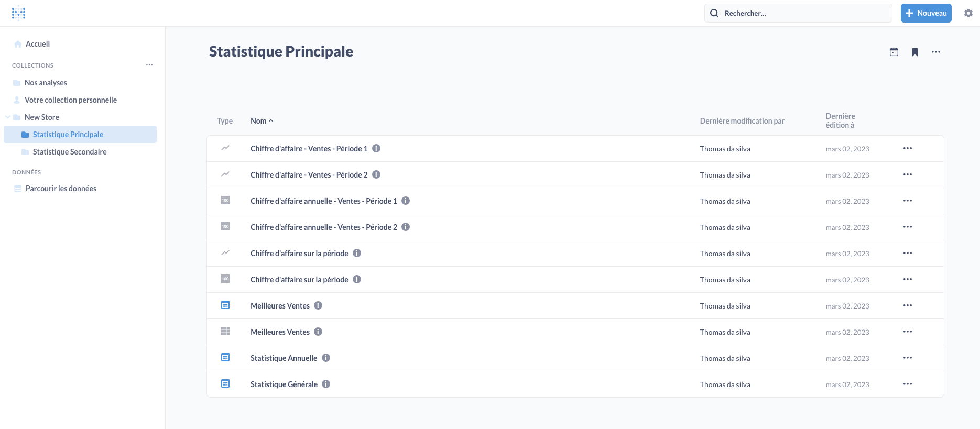980x429 pixels.
Task: Click the dashboard icon of Statistique Annuelle row
Action: 225,358
